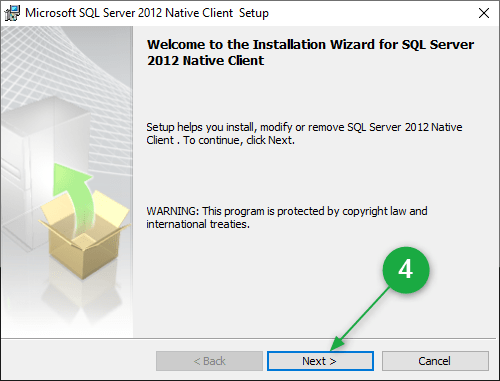Click the 'Setup helps you install' paragraph
The width and height of the screenshot is (500, 381).
[x=304, y=133]
